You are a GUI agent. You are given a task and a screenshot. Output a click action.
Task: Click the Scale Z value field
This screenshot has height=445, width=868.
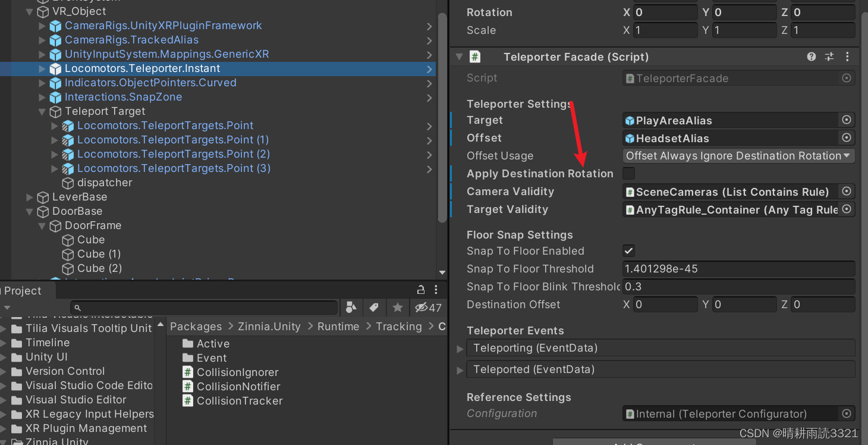coord(823,30)
